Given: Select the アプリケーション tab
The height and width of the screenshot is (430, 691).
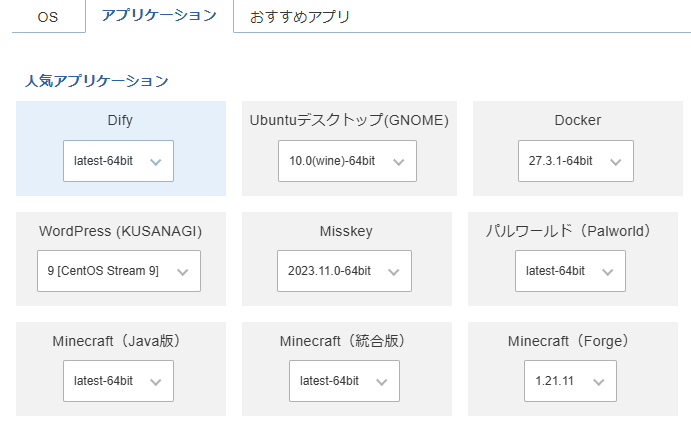Looking at the screenshot, I should point(159,16).
